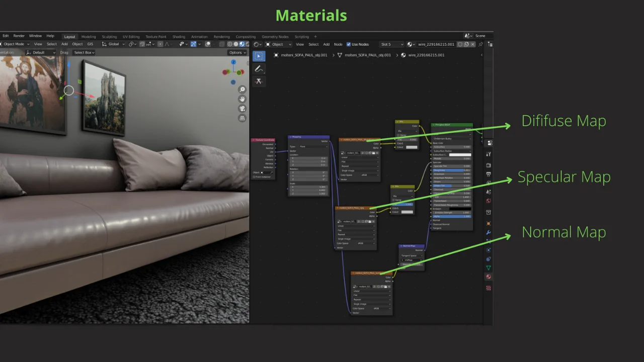Select the wrench-shaped Modifier Properties icon
The width and height of the screenshot is (644, 362).
489,232
